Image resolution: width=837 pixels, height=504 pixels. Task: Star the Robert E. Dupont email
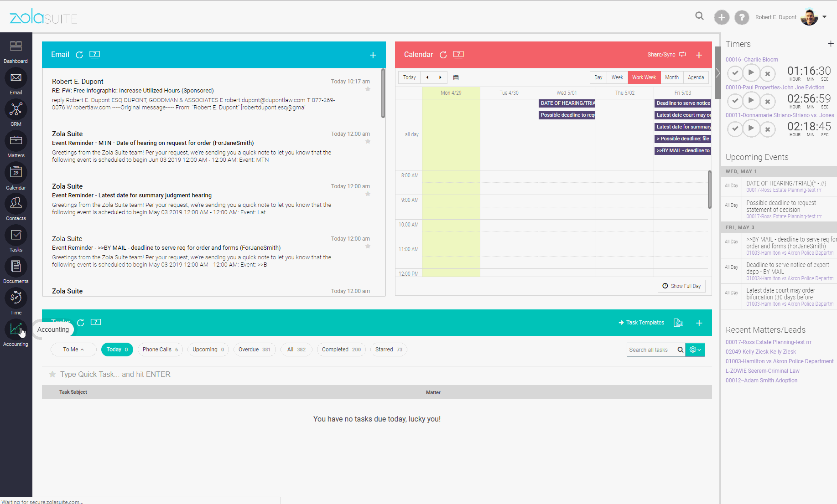(x=368, y=89)
